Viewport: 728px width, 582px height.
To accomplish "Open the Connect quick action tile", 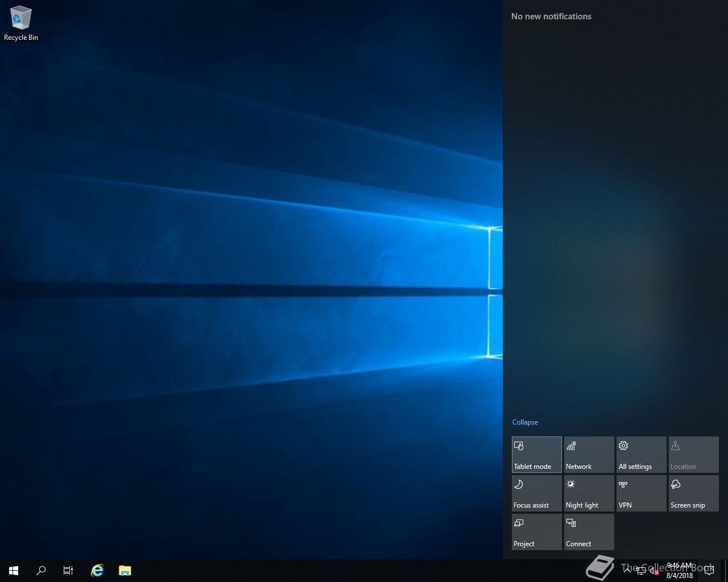I will [589, 531].
